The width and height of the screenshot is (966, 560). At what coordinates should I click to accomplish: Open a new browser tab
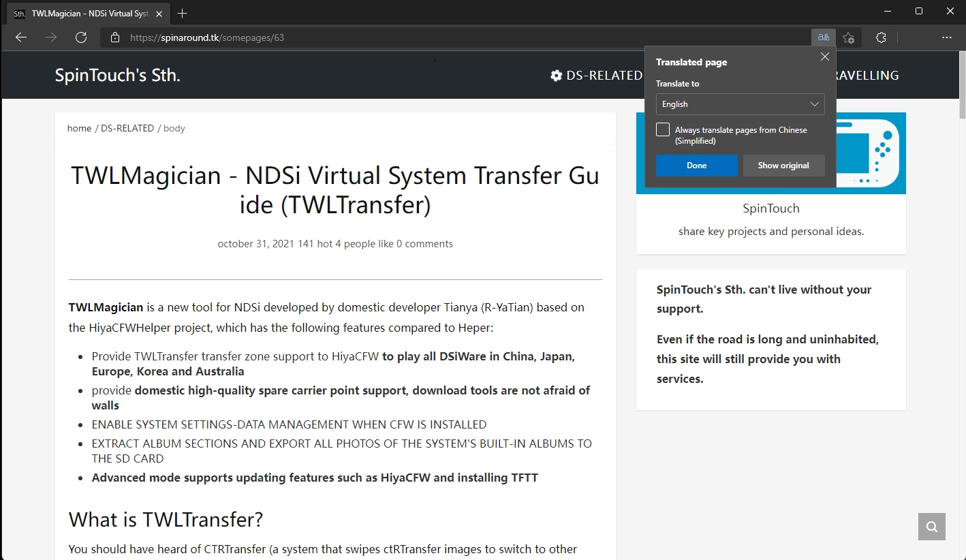[182, 13]
